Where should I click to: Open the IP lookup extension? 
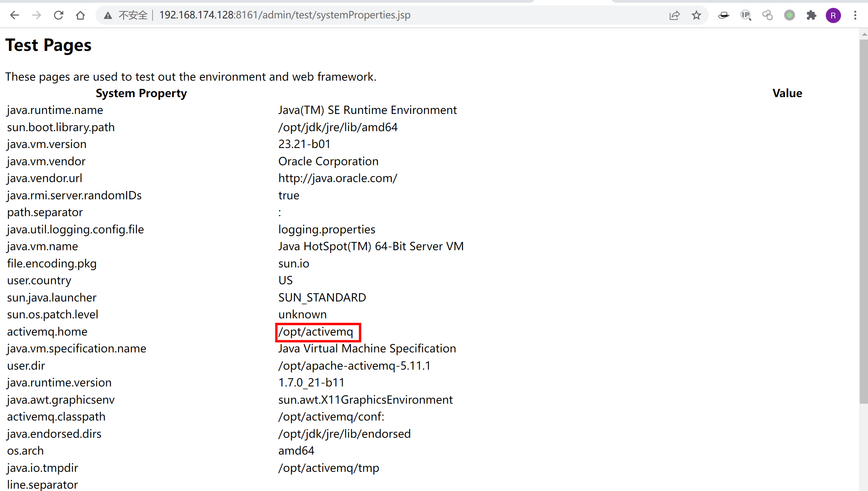pyautogui.click(x=746, y=15)
